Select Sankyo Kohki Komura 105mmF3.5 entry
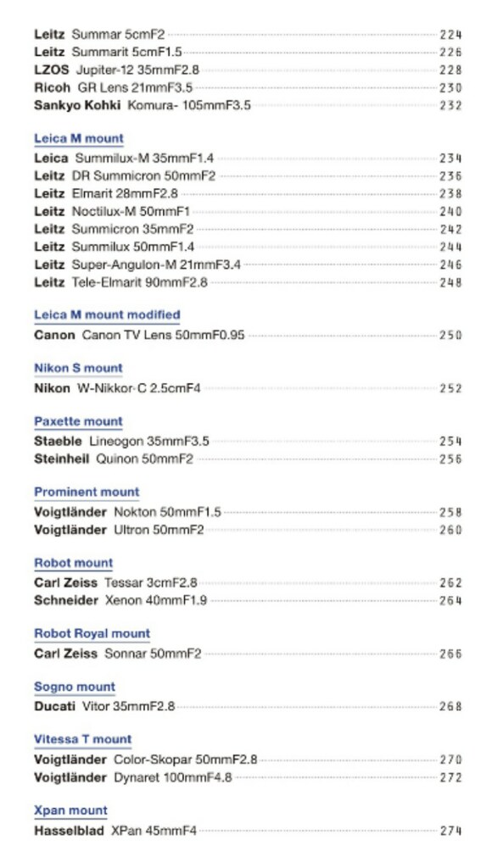This screenshot has width=492, height=868. 248,105
